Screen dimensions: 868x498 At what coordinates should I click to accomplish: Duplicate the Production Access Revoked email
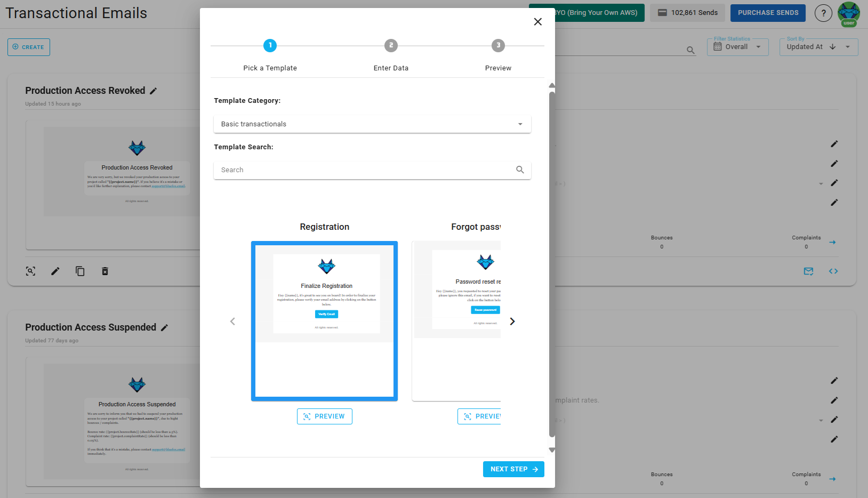[80, 271]
